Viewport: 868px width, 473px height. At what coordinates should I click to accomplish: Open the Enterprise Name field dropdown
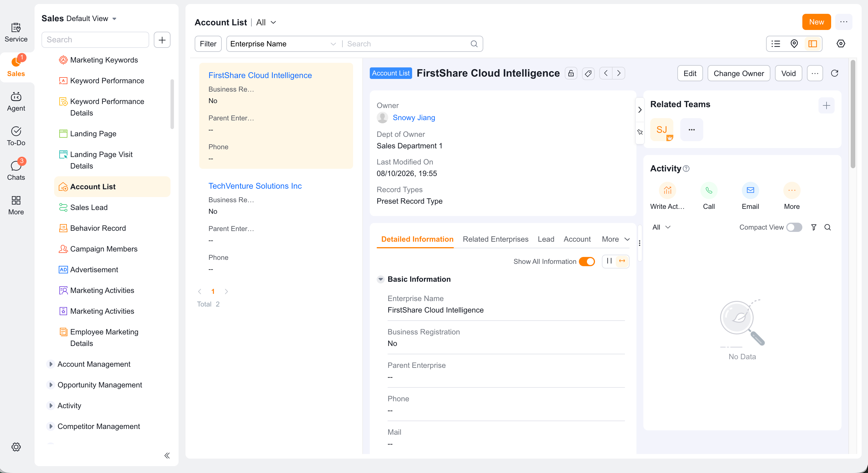click(283, 44)
